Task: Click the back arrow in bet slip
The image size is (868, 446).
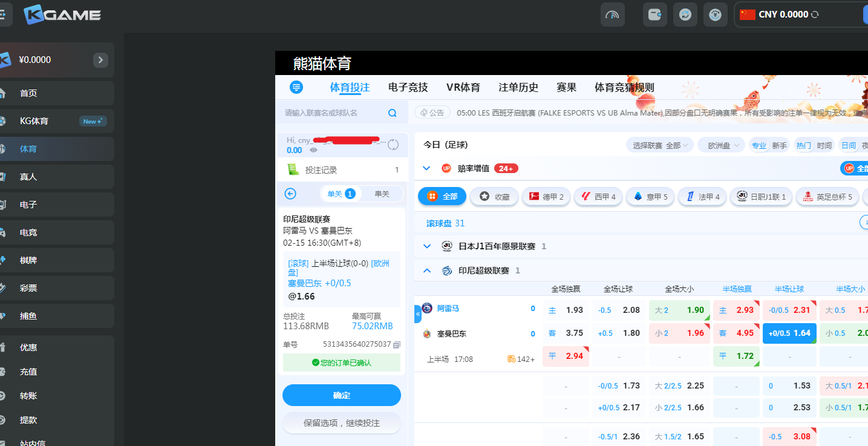Action: (290, 194)
